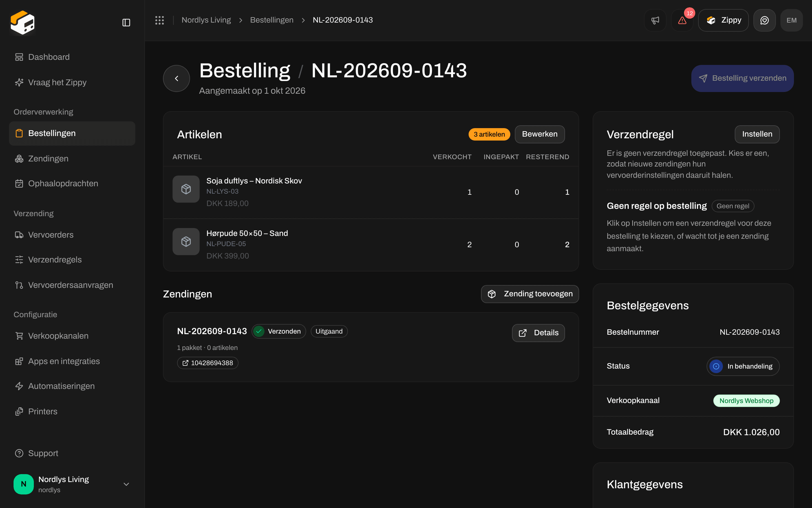The image size is (812, 508).
Task: Click the RESTEREND column header
Action: (547, 157)
